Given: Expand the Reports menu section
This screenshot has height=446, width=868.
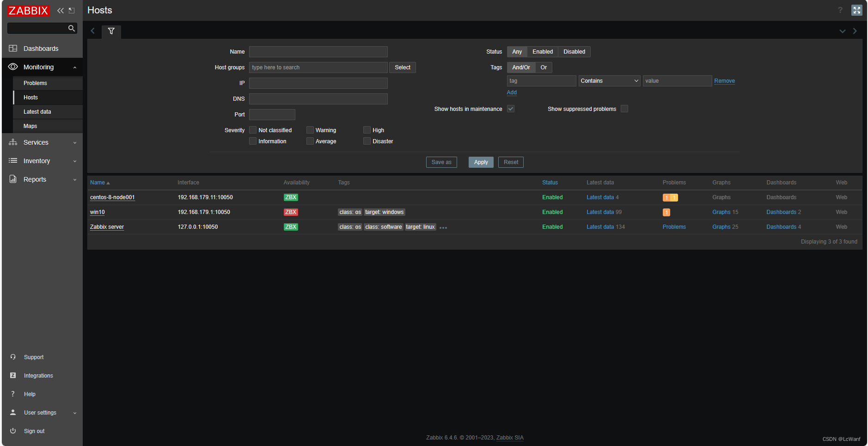Looking at the screenshot, I should click(x=75, y=180).
